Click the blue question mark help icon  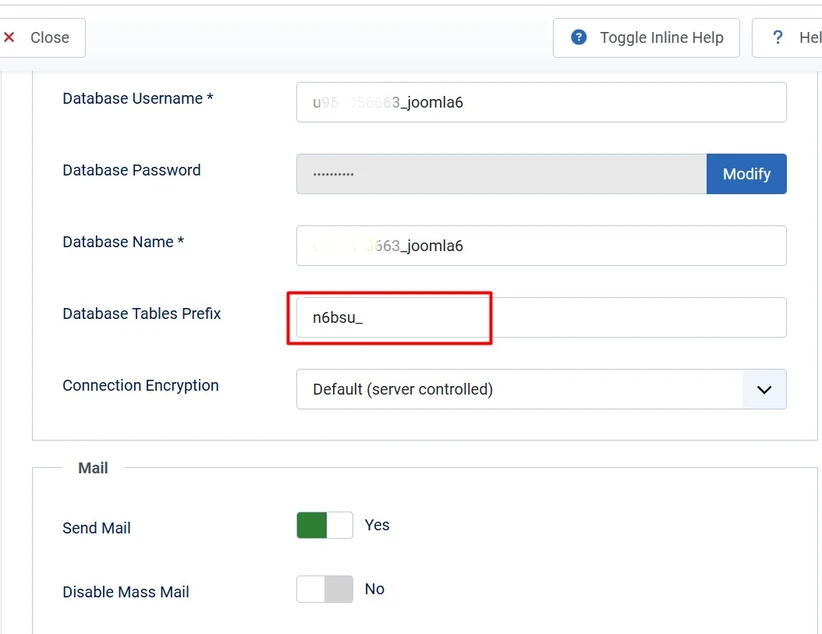[579, 37]
